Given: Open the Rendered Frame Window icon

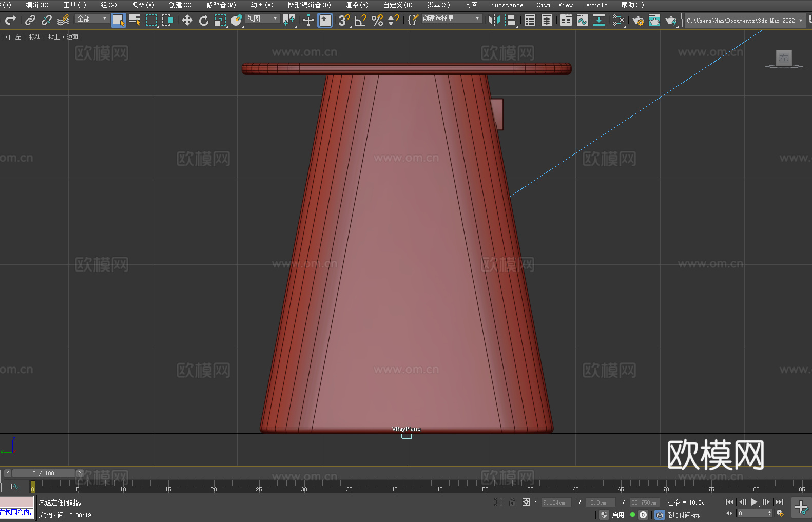Looking at the screenshot, I should (x=654, y=20).
